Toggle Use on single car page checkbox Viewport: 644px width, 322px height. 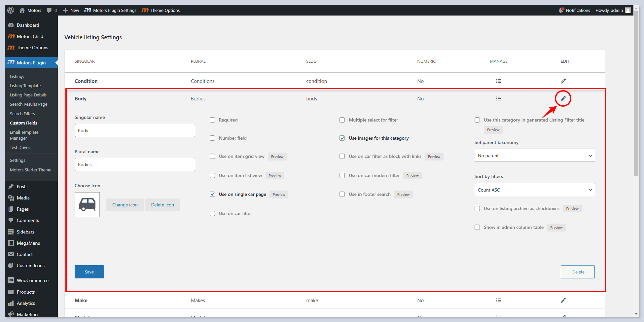(x=212, y=194)
